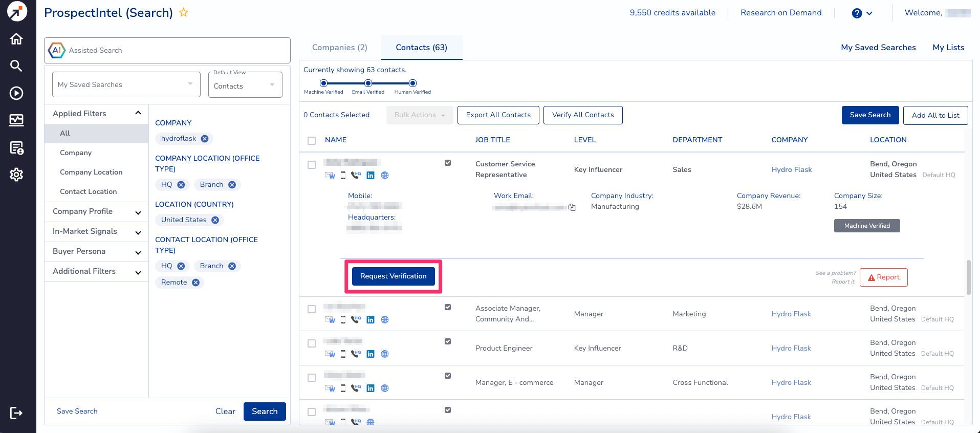Click the AI Assisted Search field

tap(167, 50)
